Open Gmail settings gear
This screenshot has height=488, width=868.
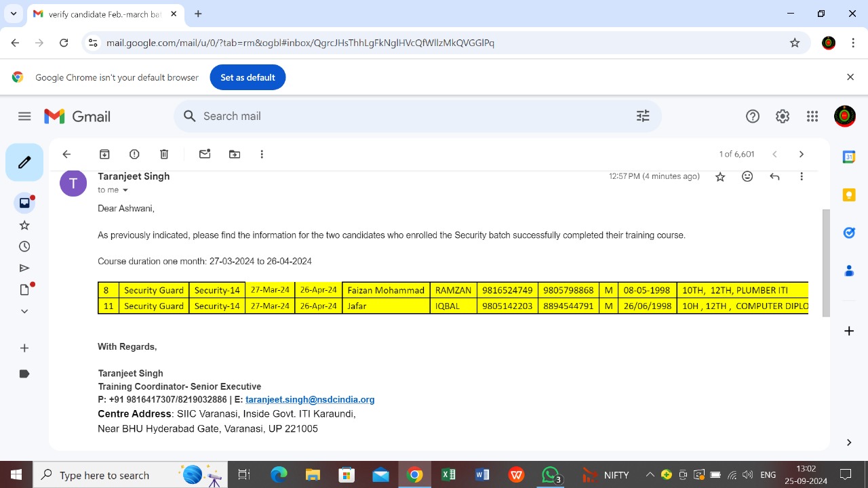click(x=783, y=117)
